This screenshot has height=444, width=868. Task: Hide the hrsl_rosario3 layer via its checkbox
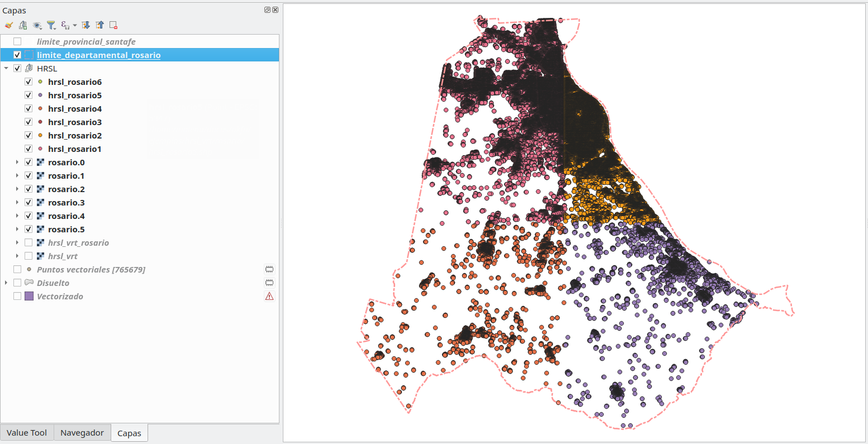[x=29, y=122]
